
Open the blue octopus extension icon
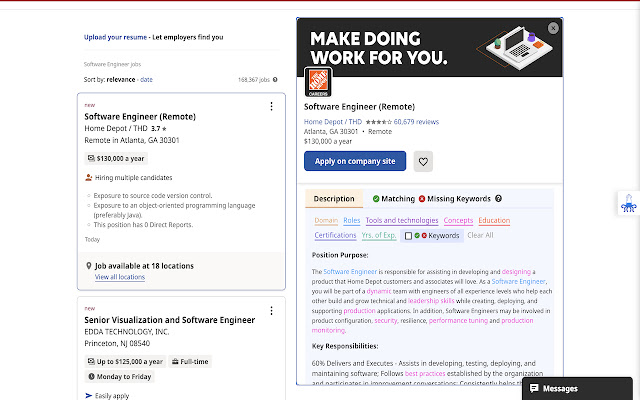click(x=629, y=203)
